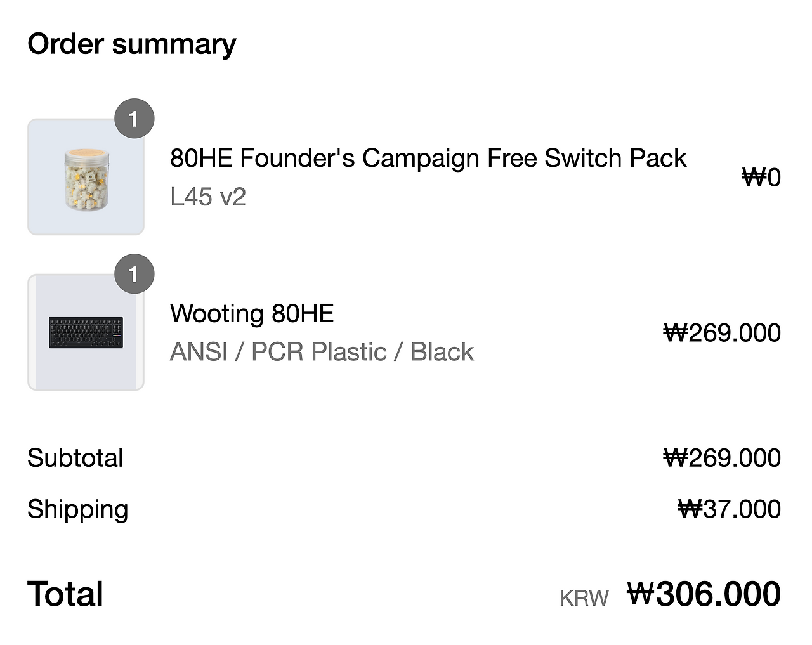Screen dimensions: 812x645
Task: Click the quantity badge on the keyboard image
Action: [x=133, y=274]
